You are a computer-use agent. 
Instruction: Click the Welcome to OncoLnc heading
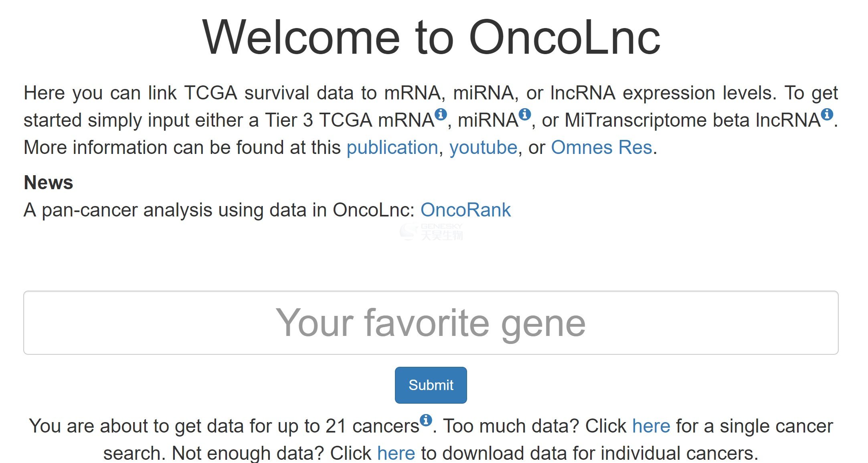coord(431,37)
